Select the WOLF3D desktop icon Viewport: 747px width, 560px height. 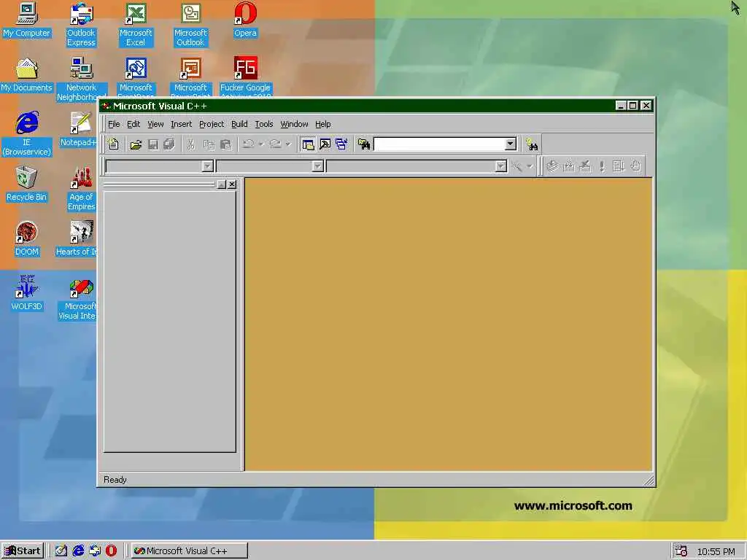click(x=27, y=293)
